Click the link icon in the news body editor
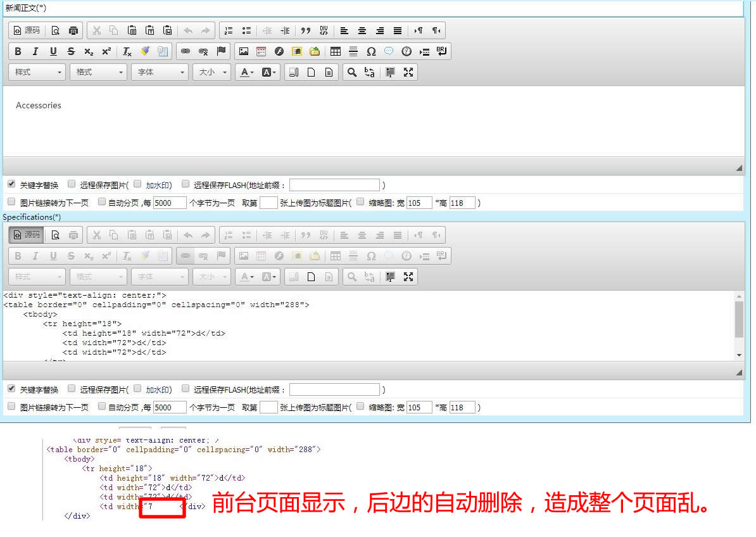Screen dimensions: 756x537 (186, 52)
